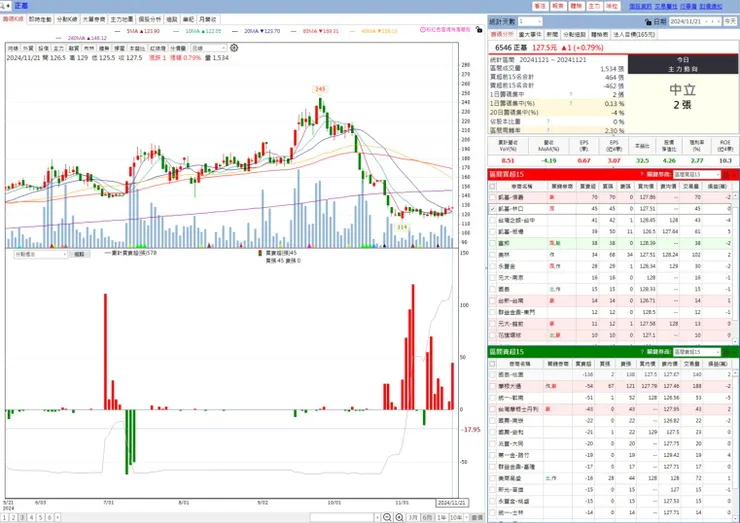Viewport: 740px width, 523px height.
Task: Open the 重大事件 tab
Action: pyautogui.click(x=530, y=34)
